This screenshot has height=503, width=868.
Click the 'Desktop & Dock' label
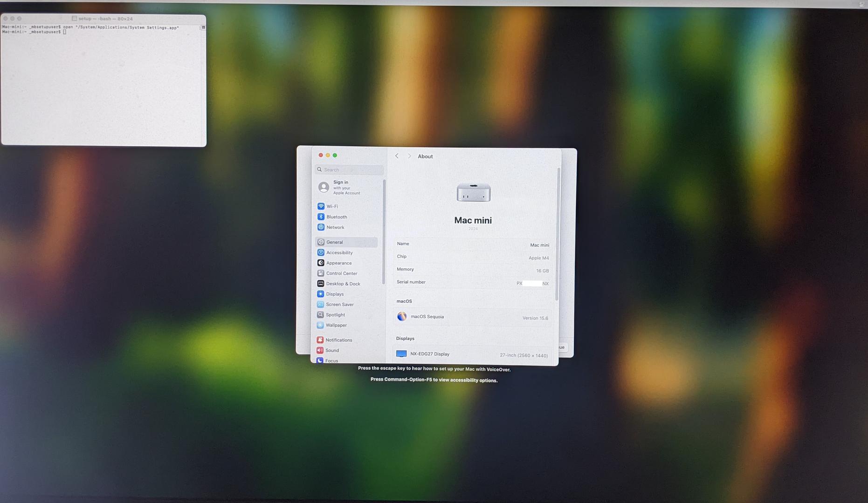pyautogui.click(x=343, y=284)
